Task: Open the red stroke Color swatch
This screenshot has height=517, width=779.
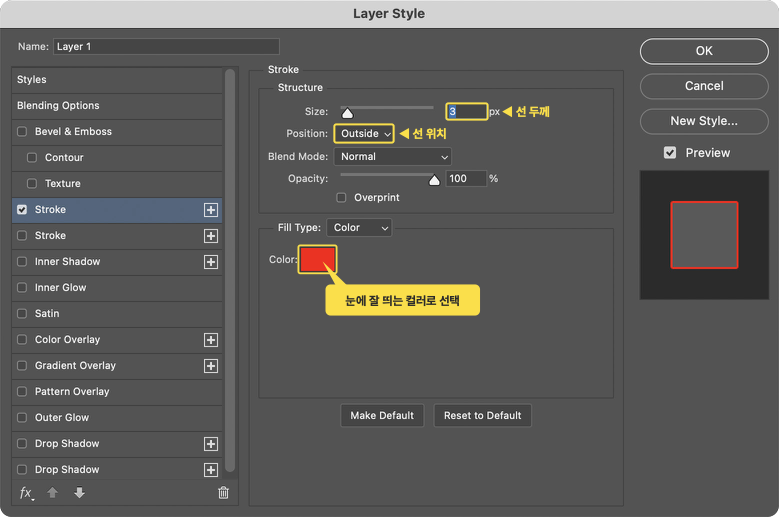Action: pyautogui.click(x=317, y=259)
